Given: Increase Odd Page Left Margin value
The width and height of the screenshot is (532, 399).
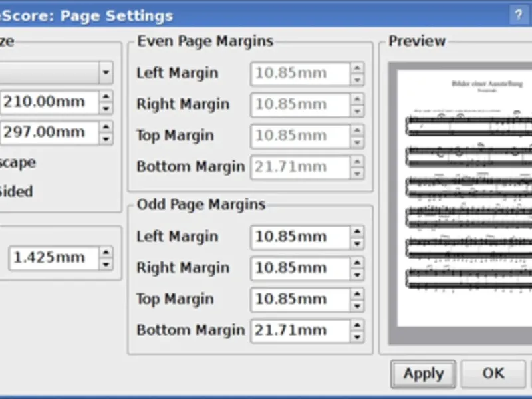Looking at the screenshot, I should [x=357, y=231].
